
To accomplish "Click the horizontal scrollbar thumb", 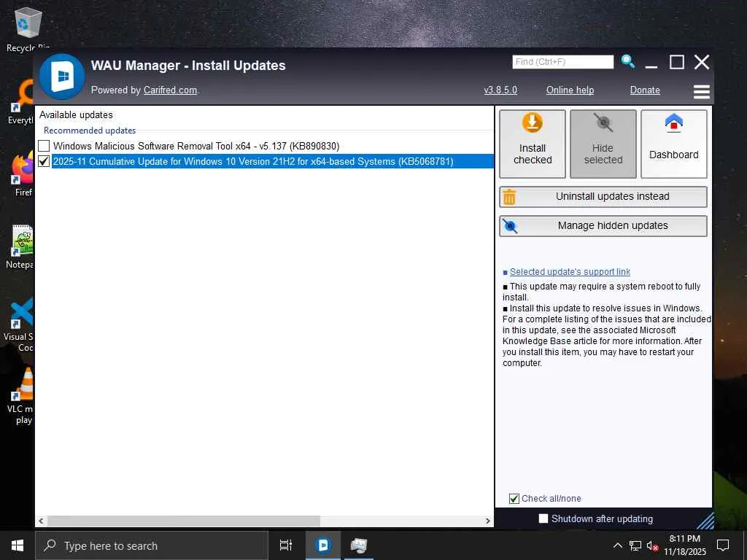I will [x=183, y=521].
